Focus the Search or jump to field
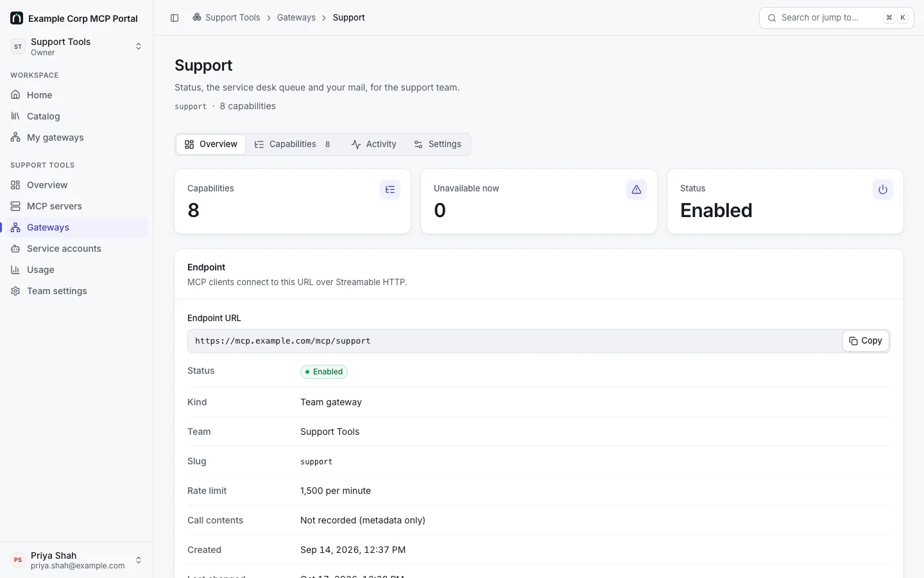The height and width of the screenshot is (578, 924). tap(837, 18)
